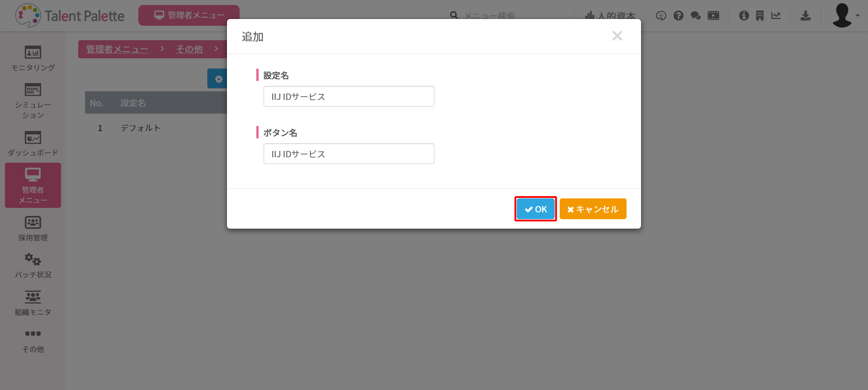868x390 pixels.
Task: Click the その他 breadcrumb link
Action: pyautogui.click(x=189, y=49)
